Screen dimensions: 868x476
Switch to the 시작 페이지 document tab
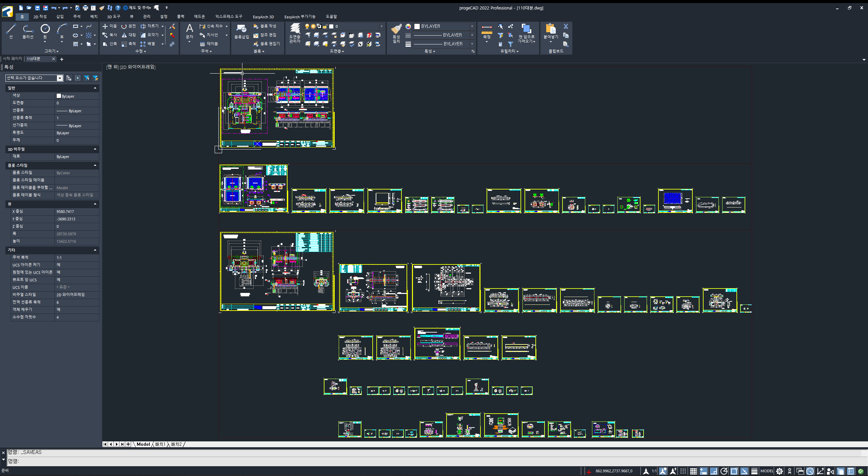(12, 59)
